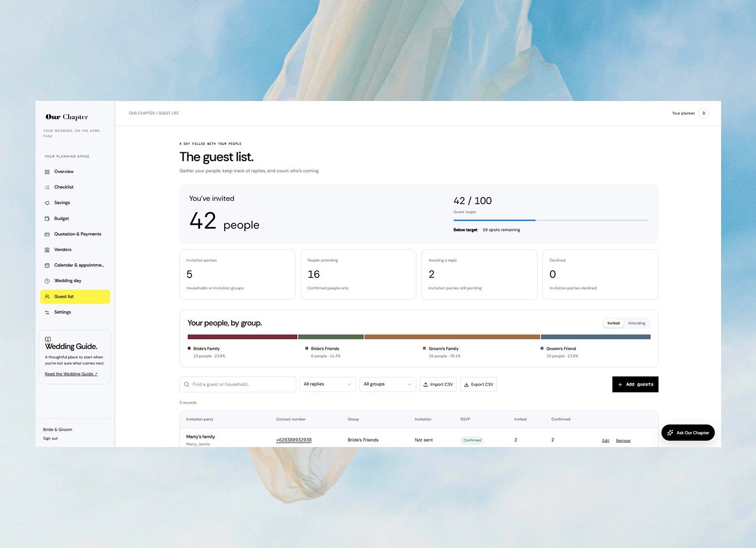Open the Checklist menu item
The height and width of the screenshot is (548, 756).
[x=75, y=187]
